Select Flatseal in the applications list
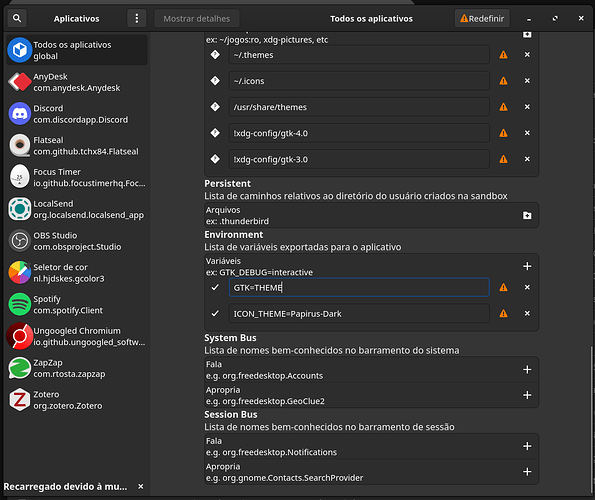 point(77,146)
